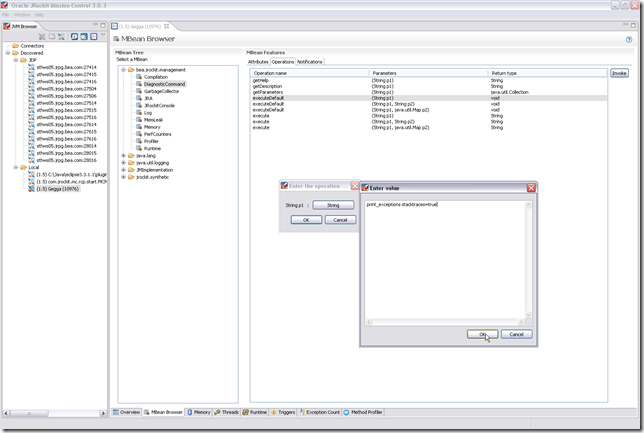The height and width of the screenshot is (433, 644).
Task: Switch to the bottom Memory tab
Action: pyautogui.click(x=199, y=412)
